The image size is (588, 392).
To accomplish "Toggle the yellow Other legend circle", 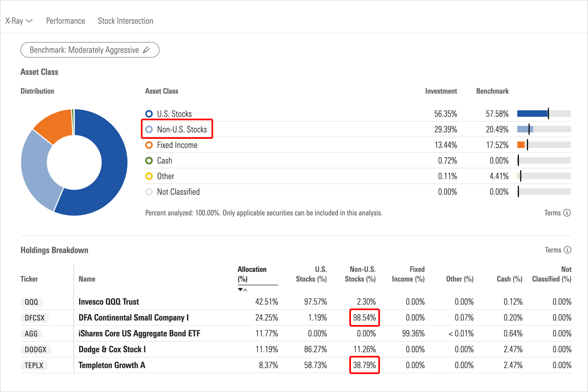I will [x=149, y=176].
